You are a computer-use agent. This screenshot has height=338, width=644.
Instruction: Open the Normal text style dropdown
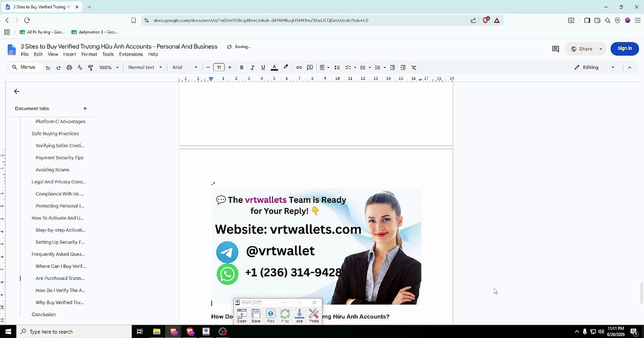click(x=145, y=68)
